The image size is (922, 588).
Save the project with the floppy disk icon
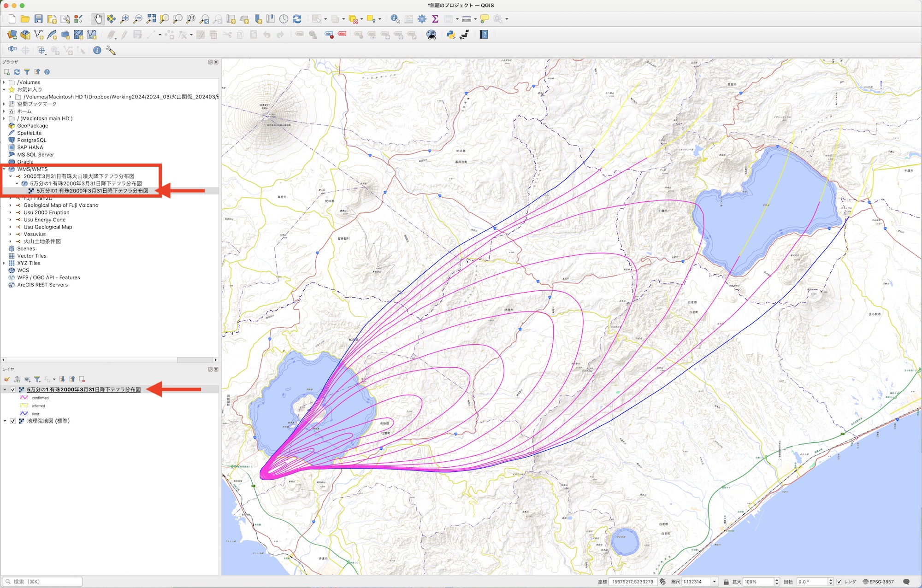click(x=39, y=19)
